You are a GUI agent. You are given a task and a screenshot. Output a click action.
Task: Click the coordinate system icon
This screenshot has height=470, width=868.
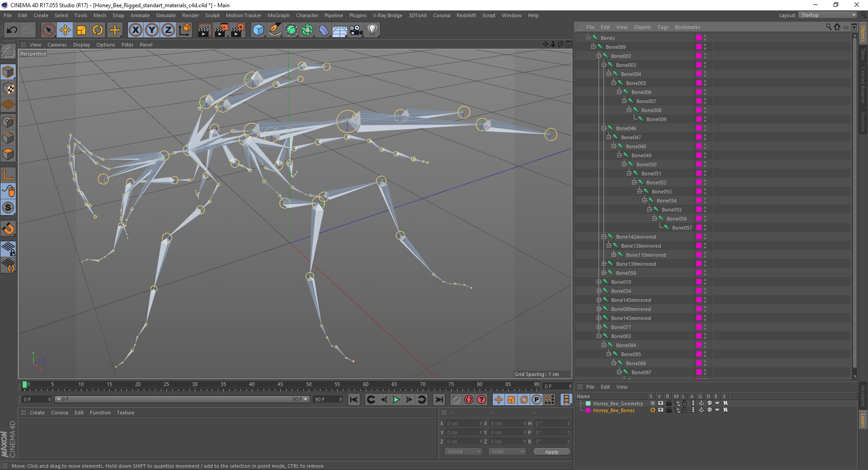(184, 30)
